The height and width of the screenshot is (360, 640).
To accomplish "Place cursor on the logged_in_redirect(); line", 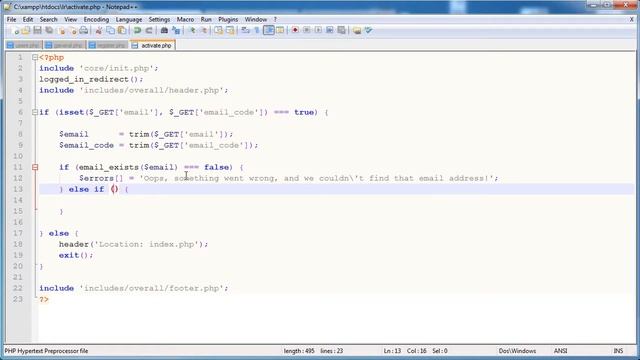I will [91, 79].
